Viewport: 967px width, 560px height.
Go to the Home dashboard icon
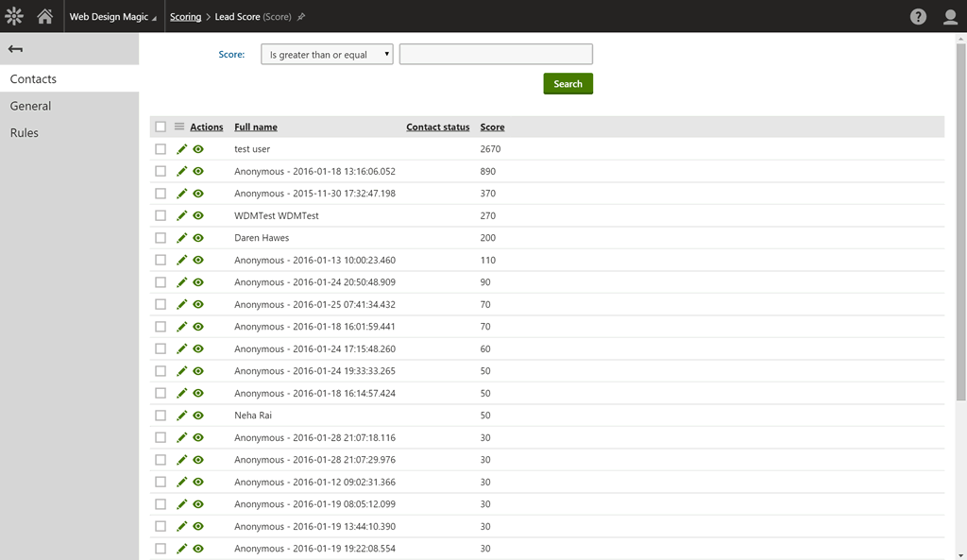[44, 16]
